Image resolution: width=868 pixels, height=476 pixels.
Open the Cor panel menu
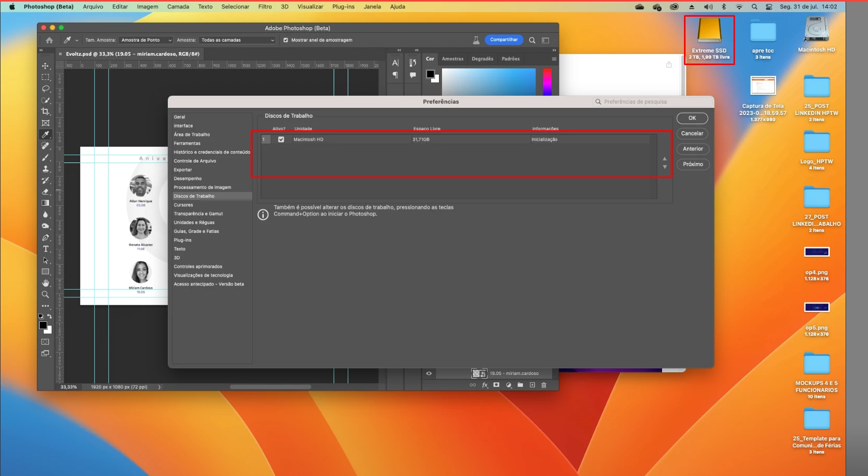(x=554, y=59)
